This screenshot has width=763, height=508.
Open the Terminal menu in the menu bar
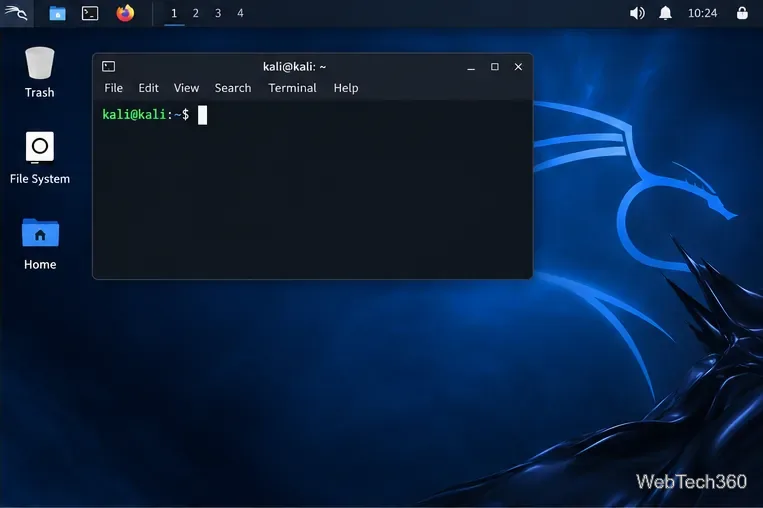coord(292,88)
